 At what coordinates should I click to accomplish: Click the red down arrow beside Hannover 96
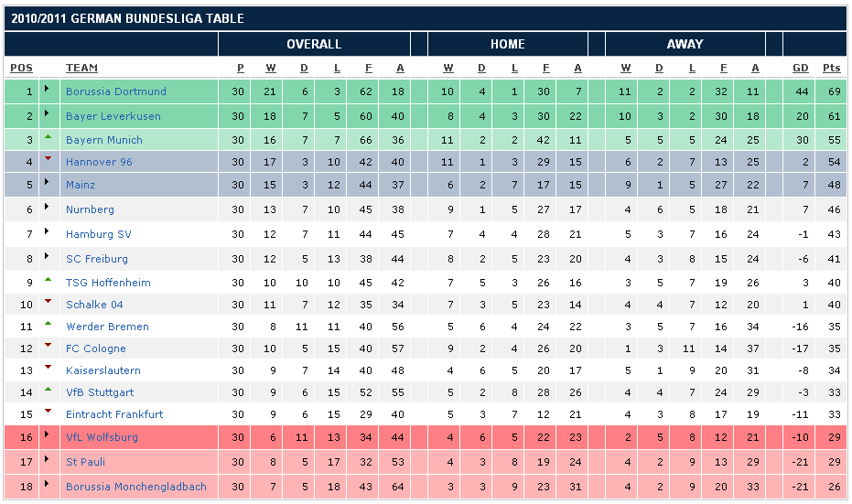(x=48, y=160)
